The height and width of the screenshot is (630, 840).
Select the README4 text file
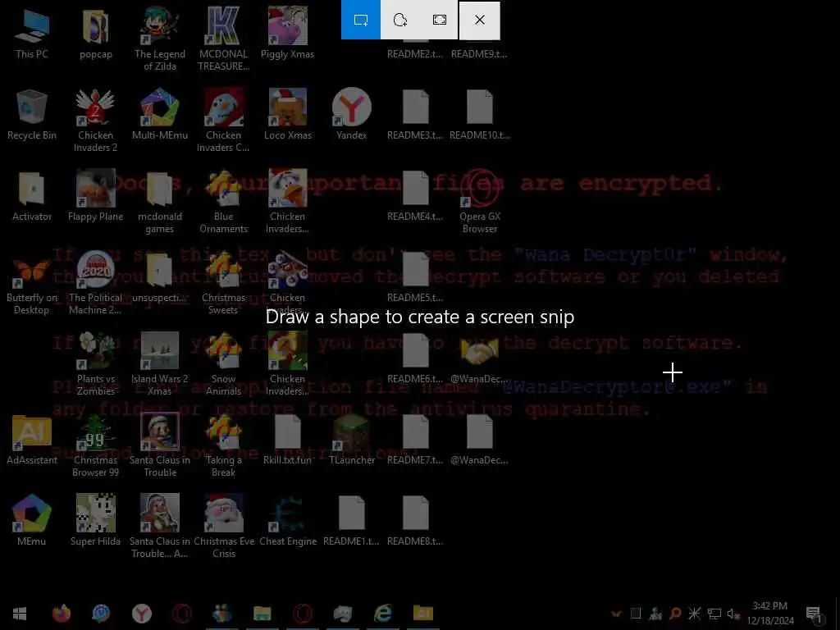pyautogui.click(x=415, y=196)
